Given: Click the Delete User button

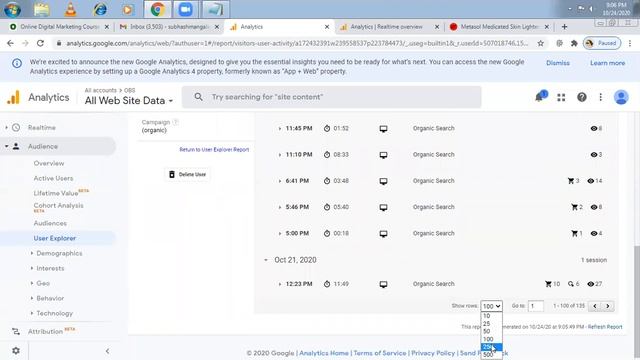Looking at the screenshot, I should point(188,175).
